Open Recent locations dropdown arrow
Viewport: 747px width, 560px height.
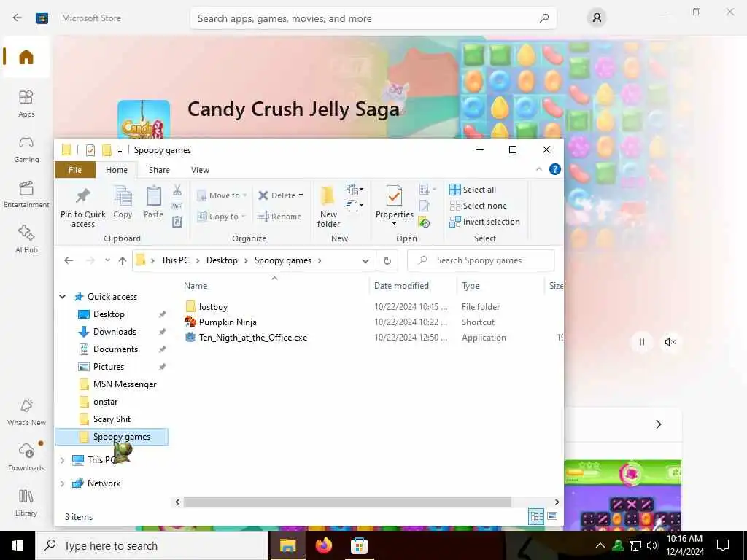coord(108,260)
